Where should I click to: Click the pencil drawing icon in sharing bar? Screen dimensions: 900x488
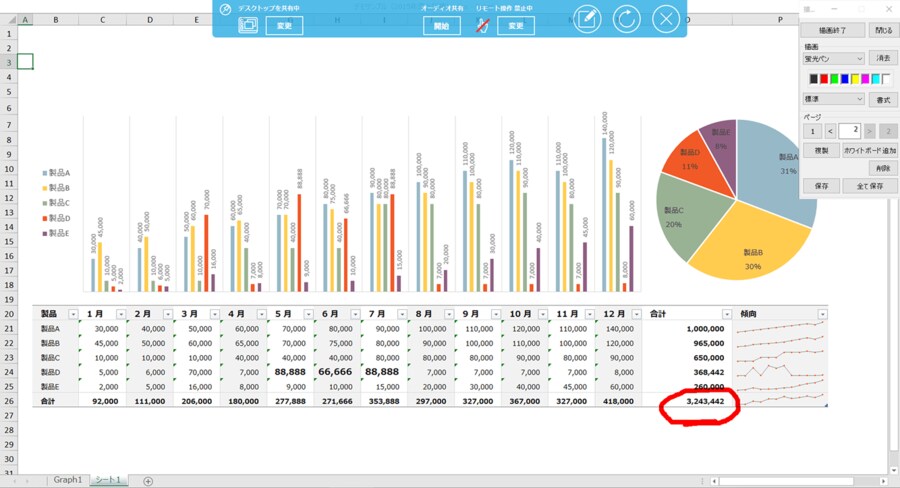click(x=587, y=19)
